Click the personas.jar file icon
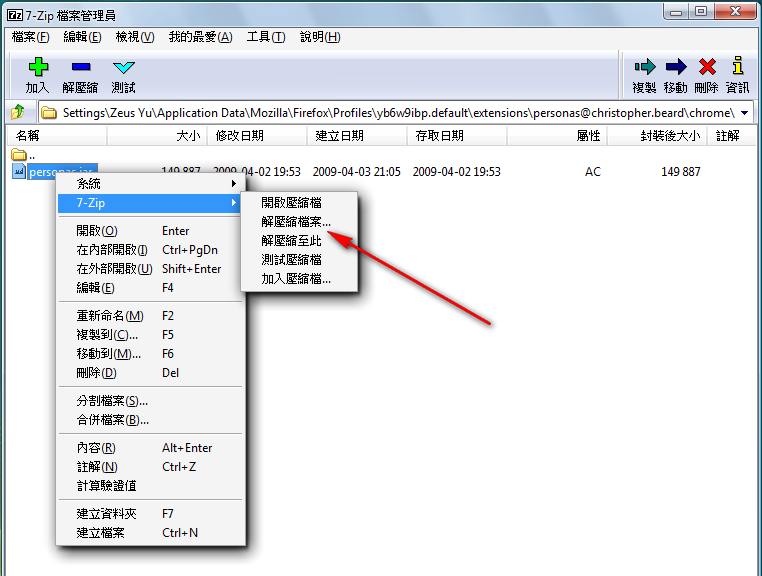Screen dimensions: 762x576 point(18,171)
